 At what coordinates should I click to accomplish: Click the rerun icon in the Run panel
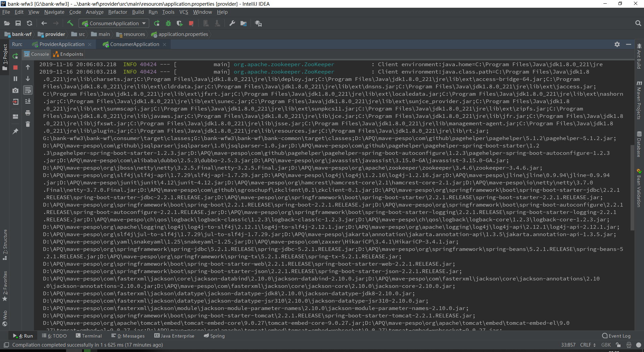point(15,56)
